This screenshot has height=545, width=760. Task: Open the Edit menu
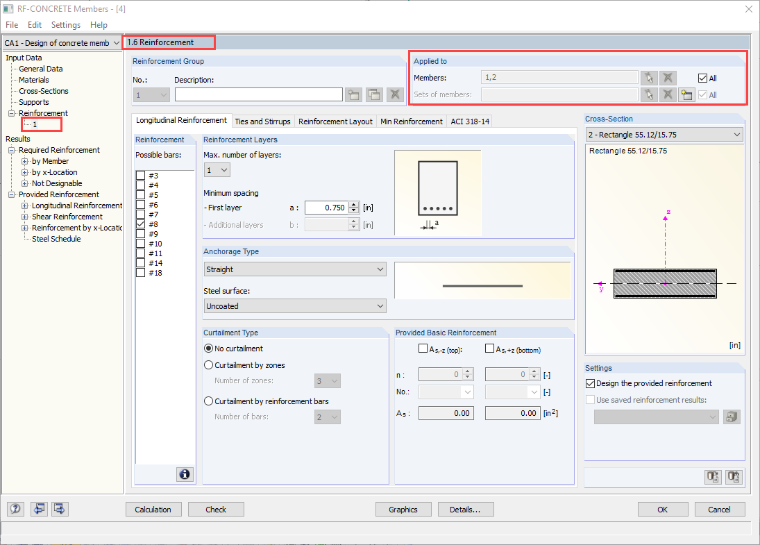34,25
